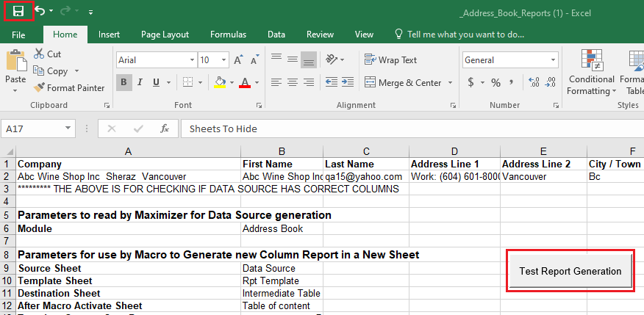Screen dimensions: 644x315
Task: Click Increase Font Size icon
Action: pyautogui.click(x=237, y=60)
